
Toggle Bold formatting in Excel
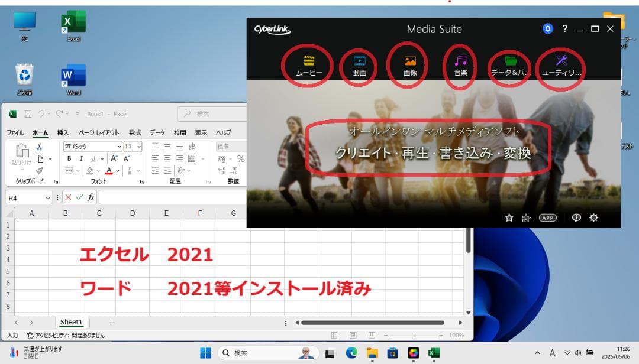tap(69, 158)
